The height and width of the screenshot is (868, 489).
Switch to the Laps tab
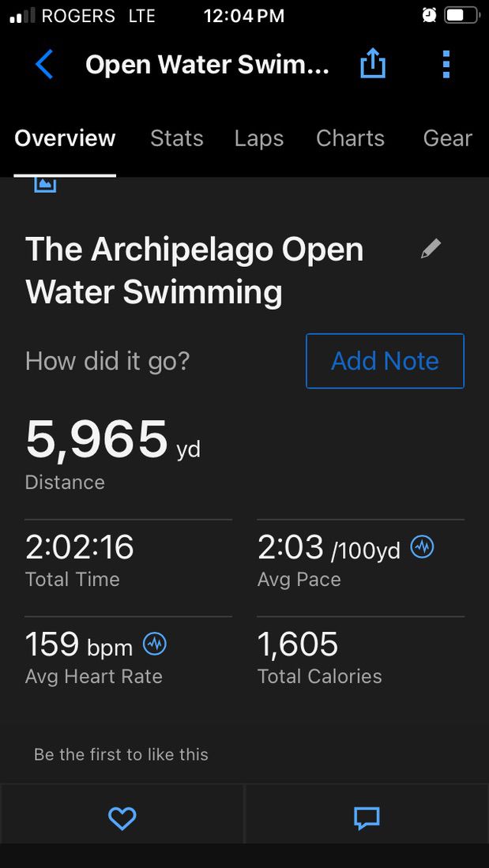(x=259, y=138)
